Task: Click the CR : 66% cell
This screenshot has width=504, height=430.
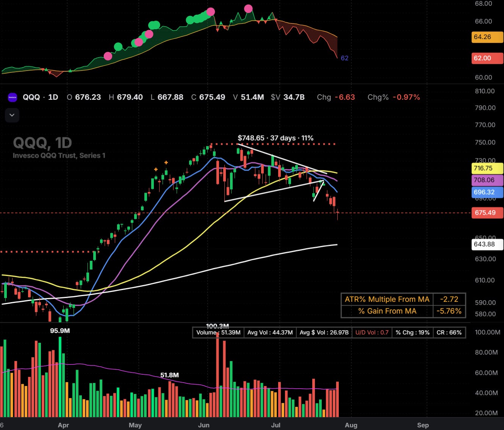Action: pyautogui.click(x=449, y=333)
